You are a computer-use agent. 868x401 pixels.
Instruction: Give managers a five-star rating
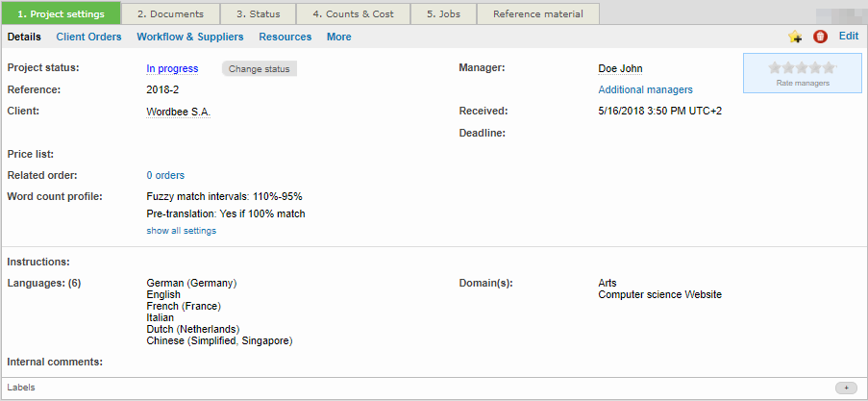[830, 68]
